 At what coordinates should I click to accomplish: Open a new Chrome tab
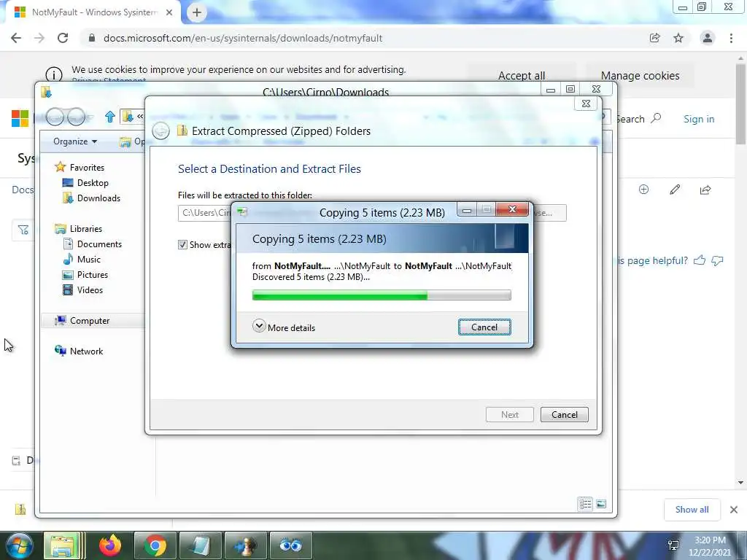[197, 13]
